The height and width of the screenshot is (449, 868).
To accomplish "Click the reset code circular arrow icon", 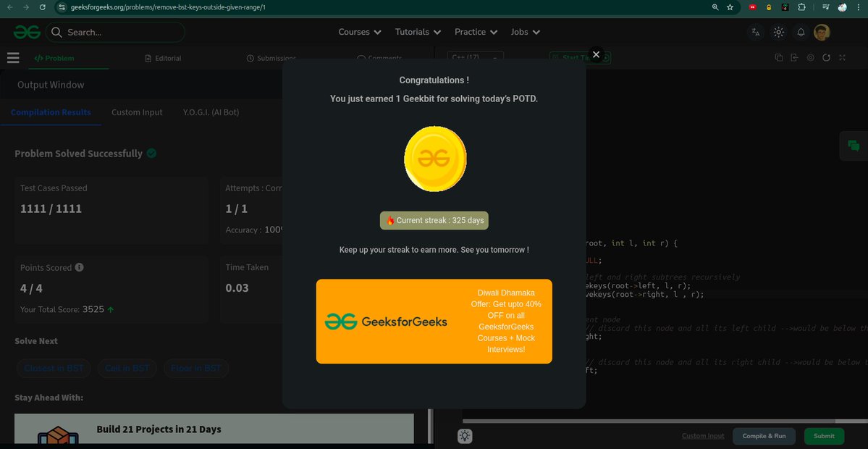I will point(827,58).
